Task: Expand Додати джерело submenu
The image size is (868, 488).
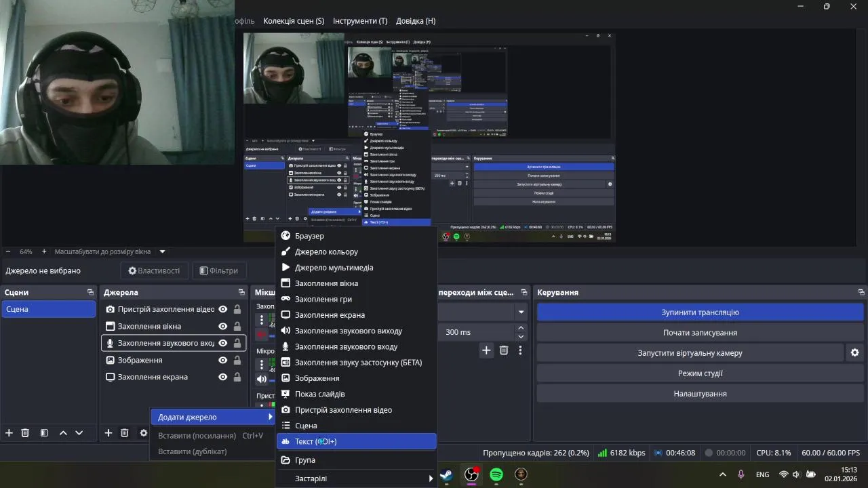Action: pos(214,417)
